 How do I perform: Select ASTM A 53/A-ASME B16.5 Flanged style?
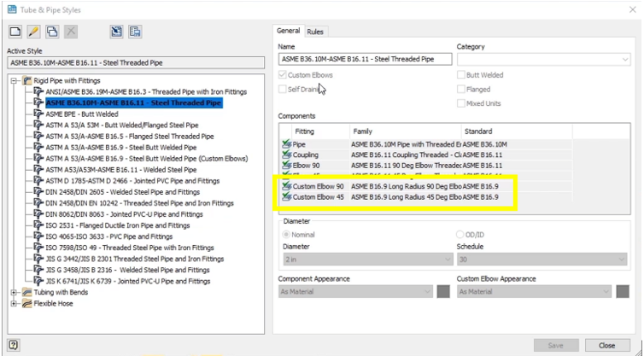tap(130, 137)
